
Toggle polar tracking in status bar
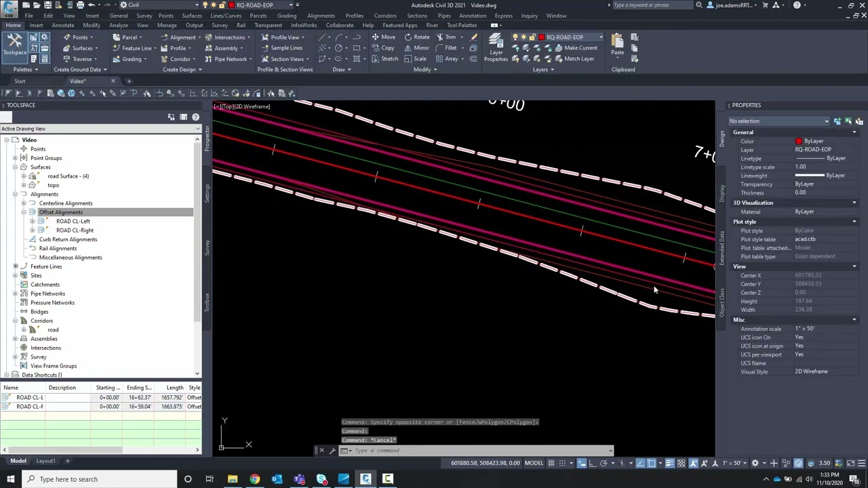pyautogui.click(x=603, y=463)
